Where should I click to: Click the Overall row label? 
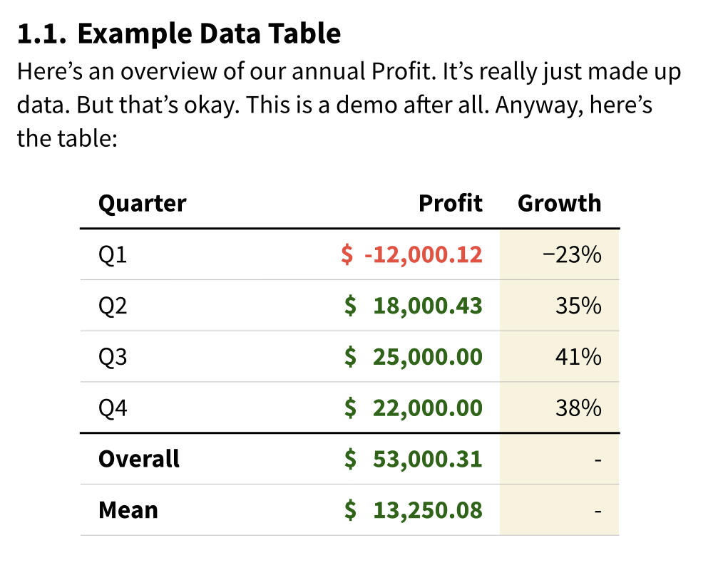point(139,459)
